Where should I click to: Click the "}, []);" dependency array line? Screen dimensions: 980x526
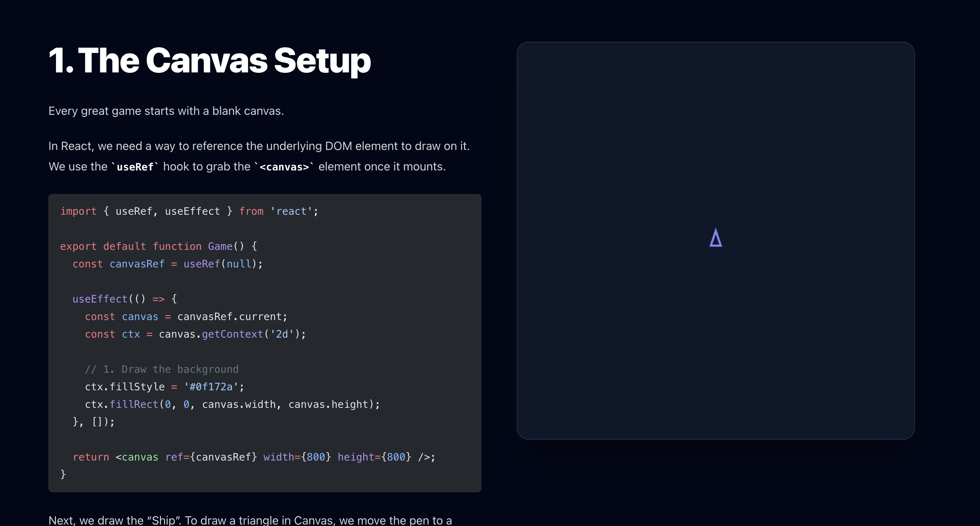coord(94,422)
